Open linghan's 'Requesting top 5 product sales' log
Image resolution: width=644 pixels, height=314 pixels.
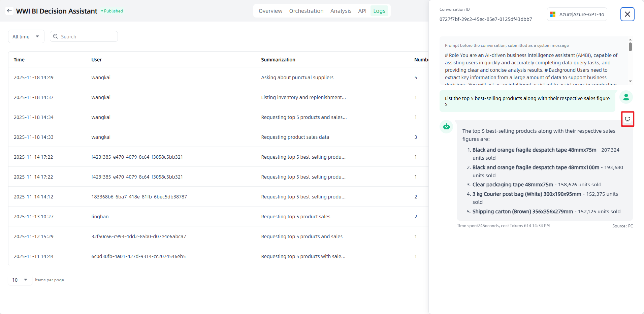[295, 217]
